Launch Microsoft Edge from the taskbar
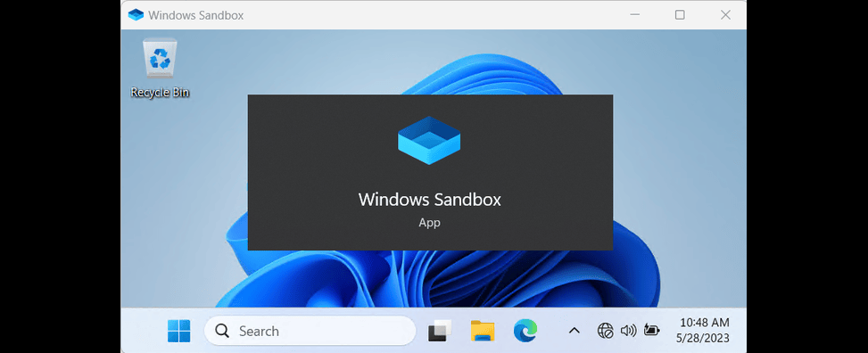The width and height of the screenshot is (868, 353). coord(525,331)
